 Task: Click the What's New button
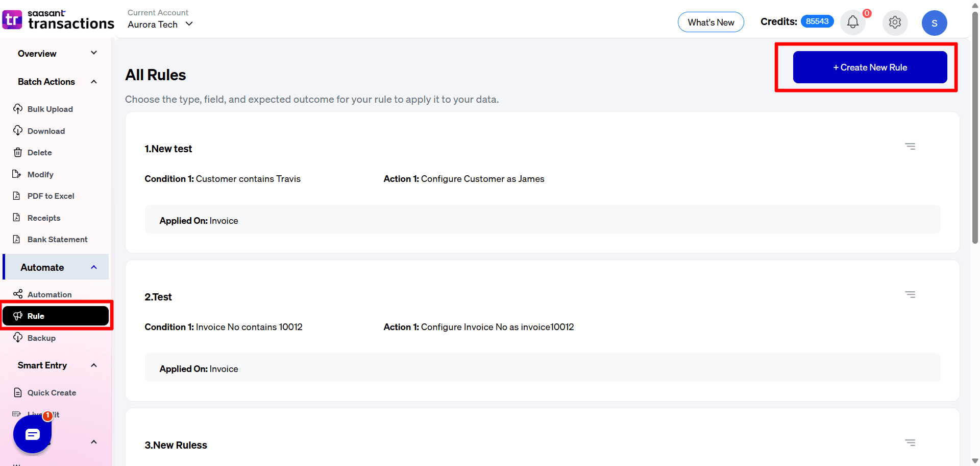pos(710,22)
